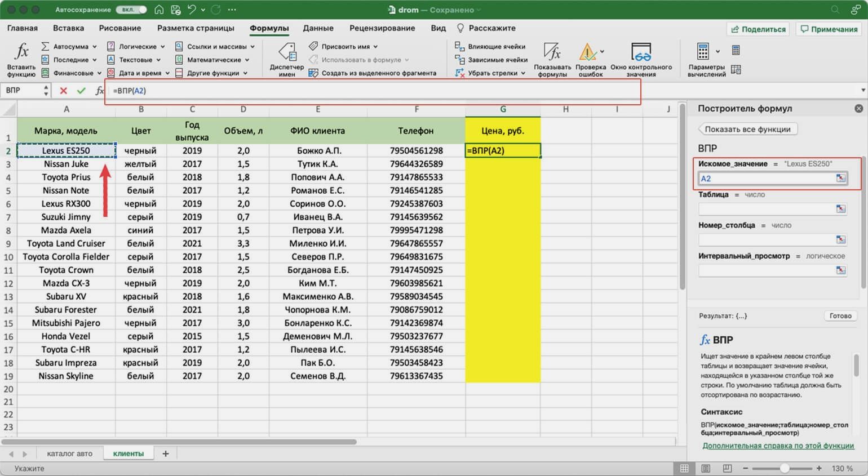Viewport: 868px width, 476px height.
Task: Expand the Дата и время dropdown
Action: tap(167, 73)
